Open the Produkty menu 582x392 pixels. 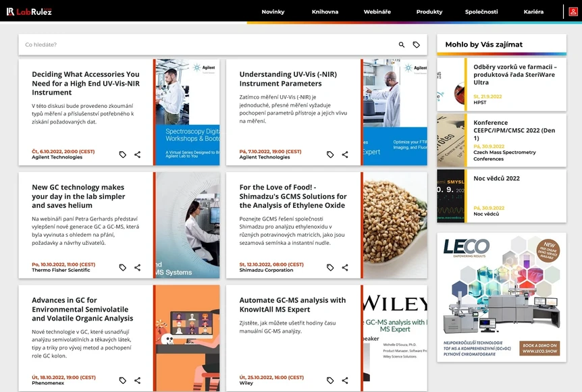[429, 12]
